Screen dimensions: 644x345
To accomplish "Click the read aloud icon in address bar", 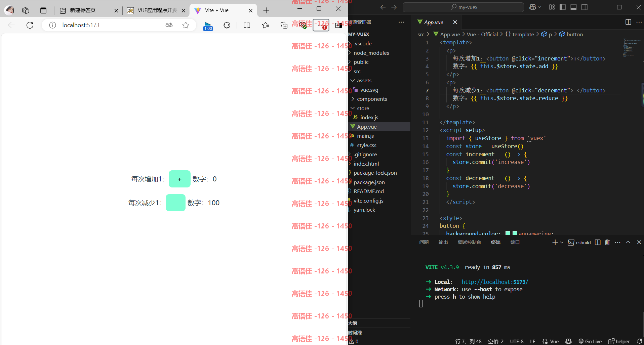I will point(169,25).
